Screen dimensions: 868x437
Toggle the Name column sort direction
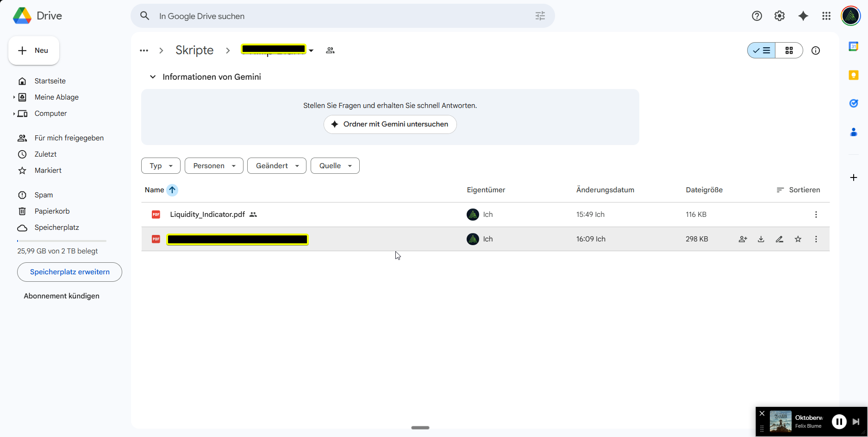coord(172,190)
